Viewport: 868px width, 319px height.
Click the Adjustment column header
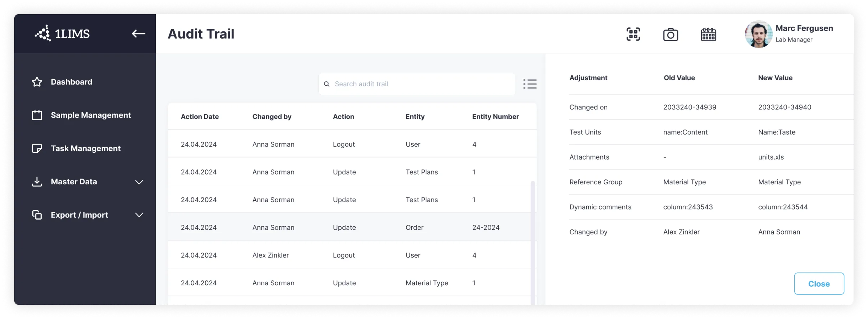(588, 78)
